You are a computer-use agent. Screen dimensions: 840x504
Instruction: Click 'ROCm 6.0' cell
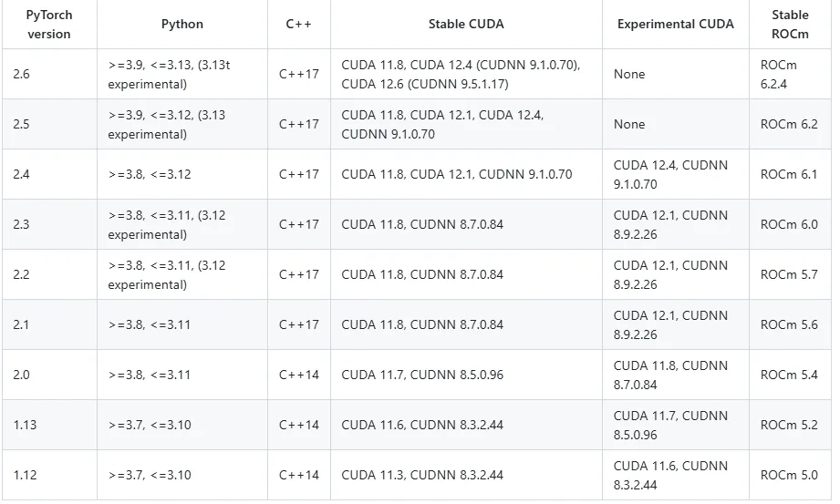click(x=790, y=224)
